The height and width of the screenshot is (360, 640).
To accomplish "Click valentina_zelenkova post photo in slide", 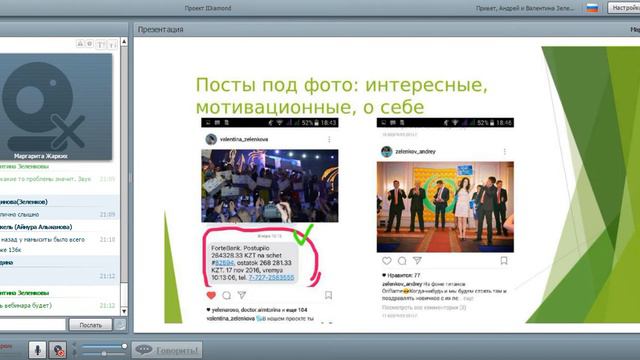I will click(x=269, y=186).
